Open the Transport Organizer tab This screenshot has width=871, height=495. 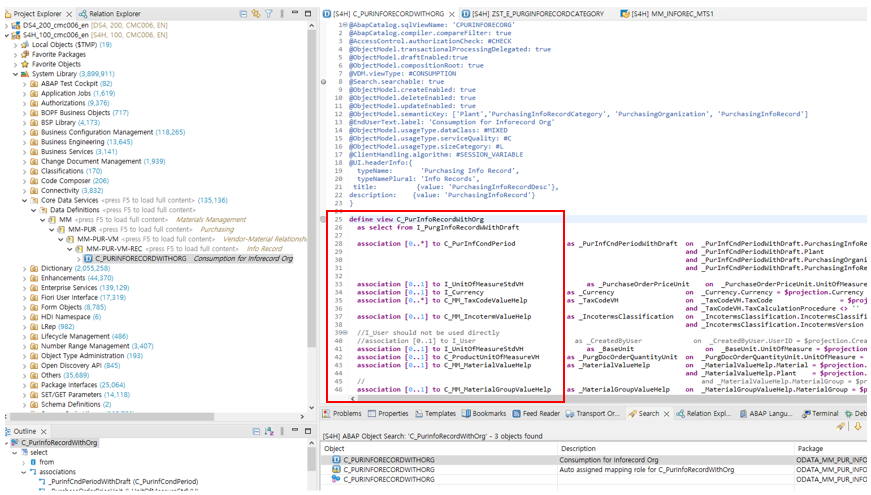[592, 414]
